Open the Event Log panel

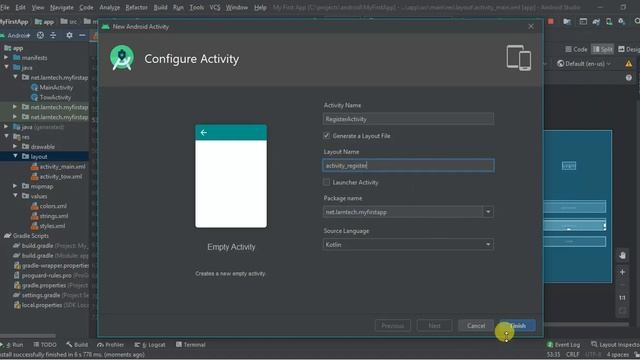click(563, 345)
